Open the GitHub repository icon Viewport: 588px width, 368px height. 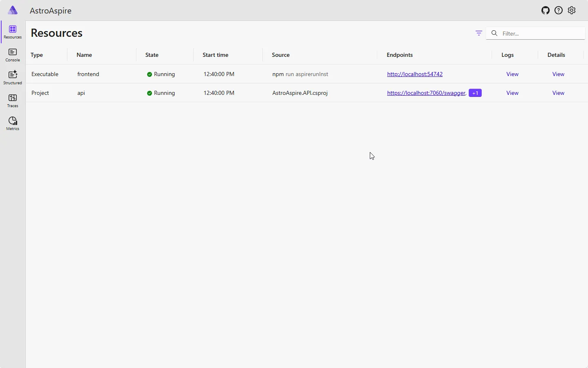click(546, 11)
